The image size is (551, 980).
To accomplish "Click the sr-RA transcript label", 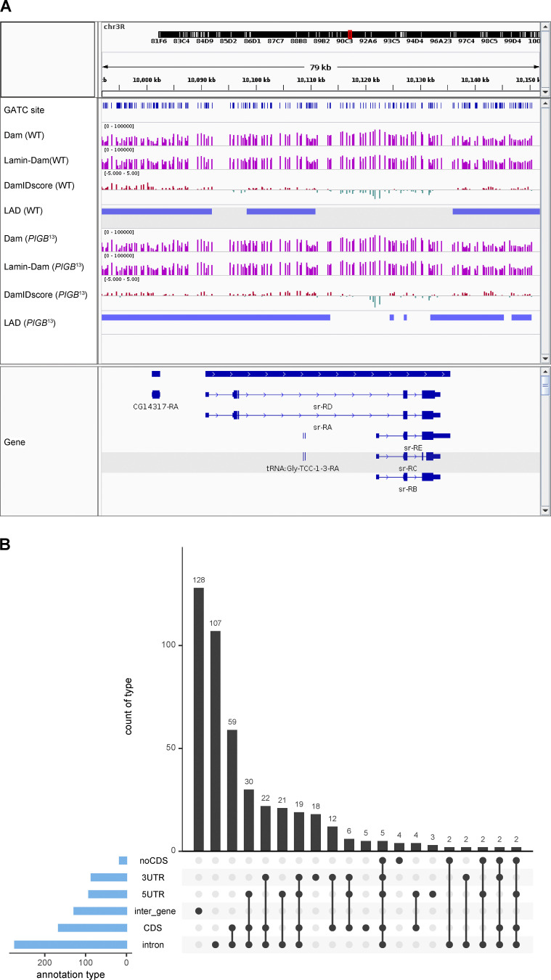I will tap(322, 428).
